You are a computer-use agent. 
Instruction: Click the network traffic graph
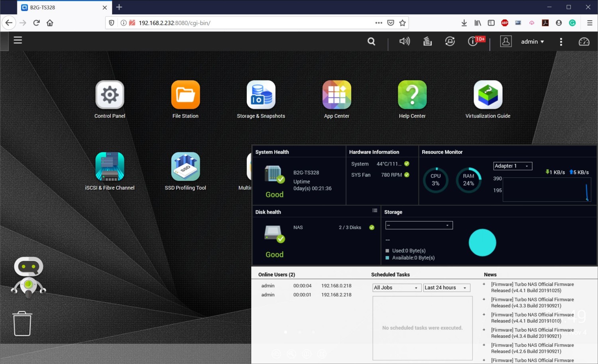pos(547,190)
